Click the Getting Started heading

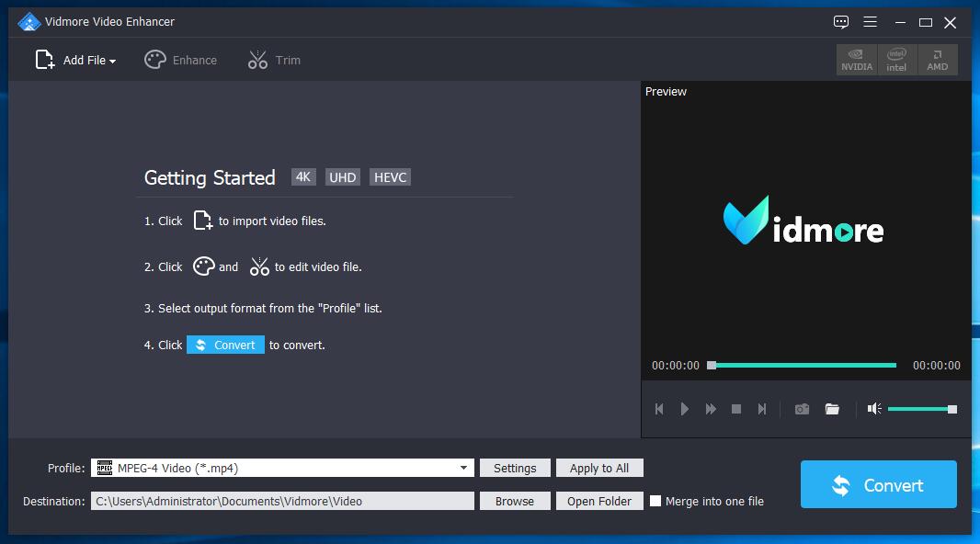click(210, 178)
